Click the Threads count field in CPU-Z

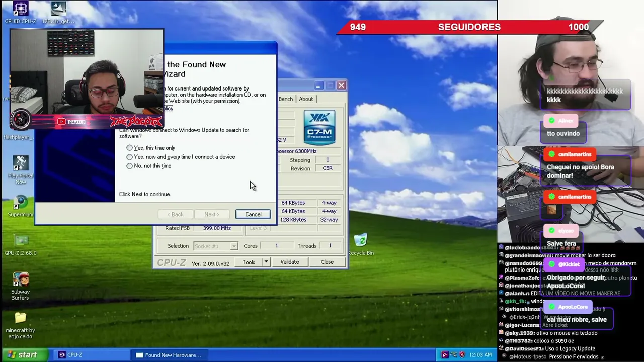point(330,246)
